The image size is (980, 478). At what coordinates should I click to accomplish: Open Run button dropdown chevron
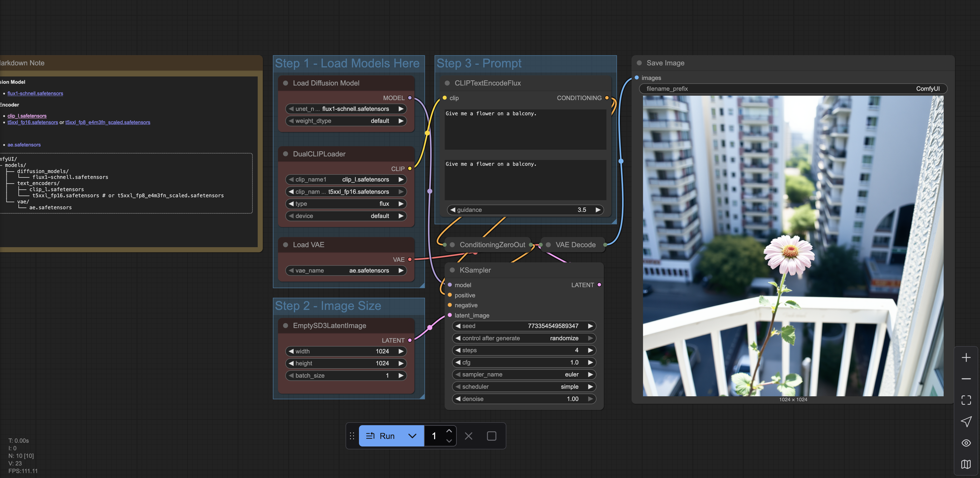(x=412, y=436)
